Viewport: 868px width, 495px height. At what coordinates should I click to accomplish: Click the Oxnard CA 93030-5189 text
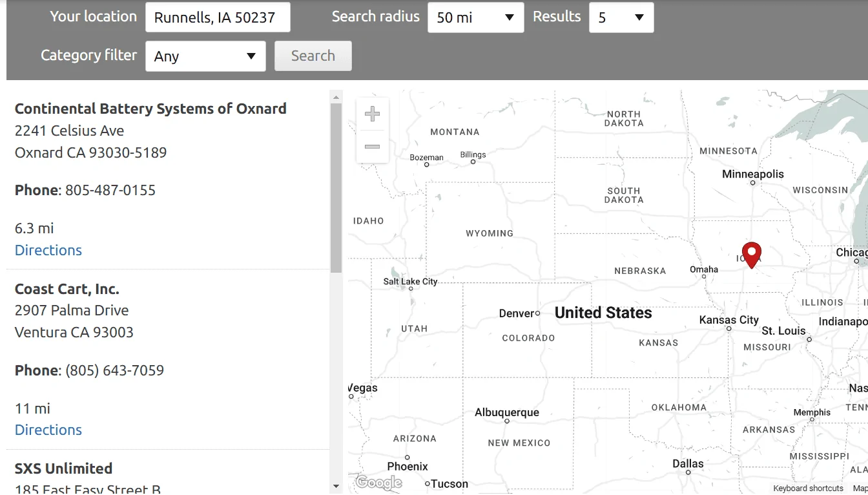click(90, 153)
